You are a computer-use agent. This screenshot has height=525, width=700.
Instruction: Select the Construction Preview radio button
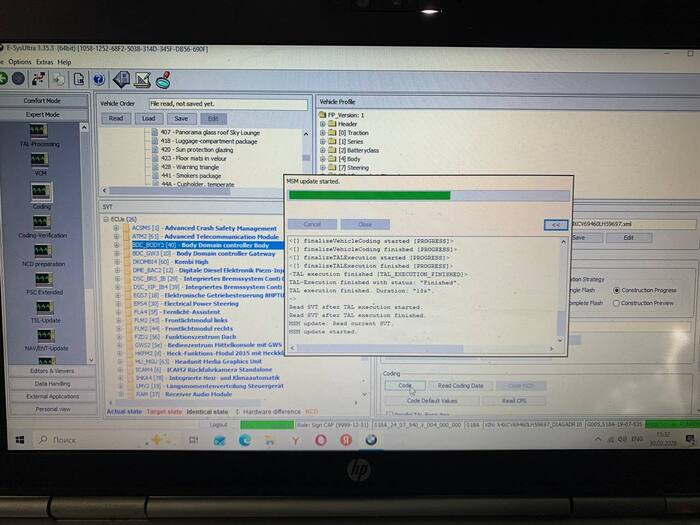[x=619, y=301]
